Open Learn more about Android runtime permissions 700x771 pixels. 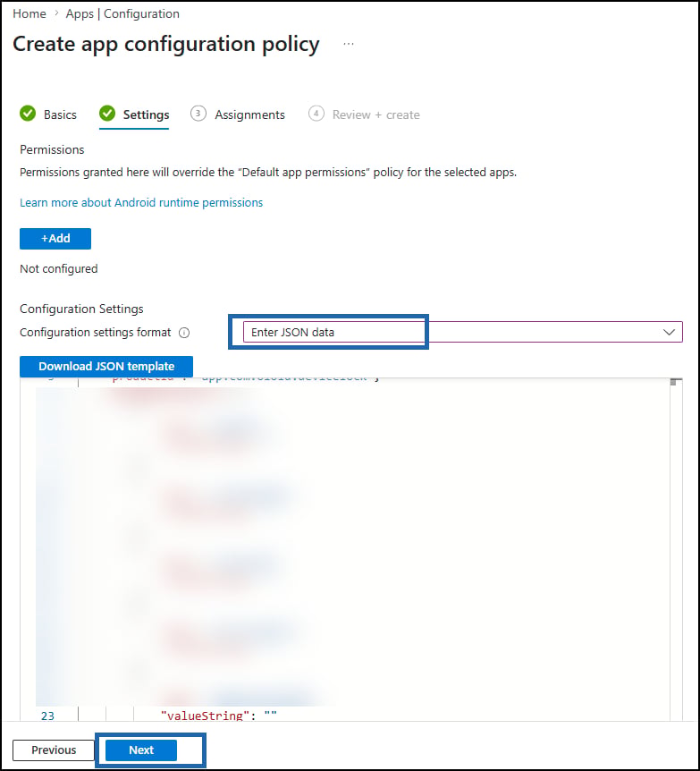coord(141,202)
